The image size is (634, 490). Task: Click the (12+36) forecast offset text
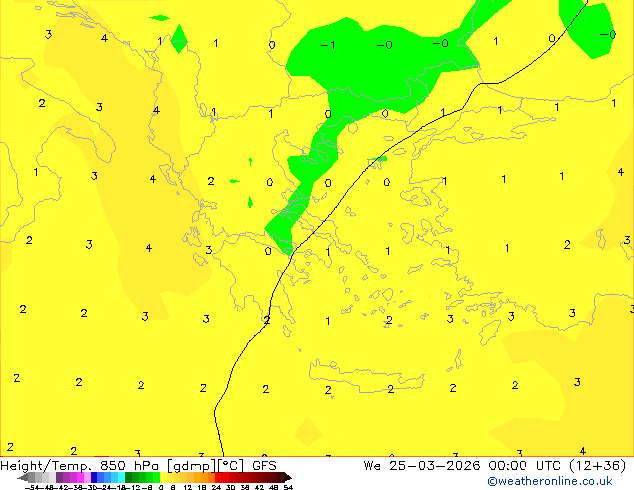click(x=598, y=466)
